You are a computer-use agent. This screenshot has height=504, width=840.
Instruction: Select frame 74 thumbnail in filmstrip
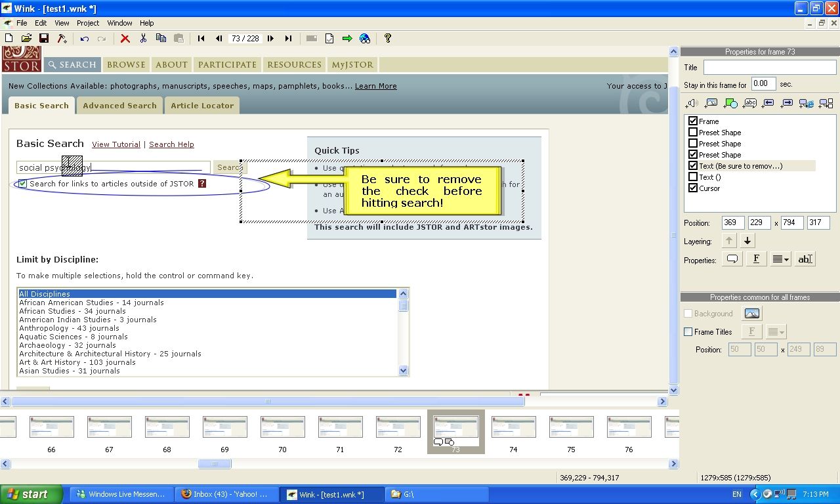[x=513, y=428]
